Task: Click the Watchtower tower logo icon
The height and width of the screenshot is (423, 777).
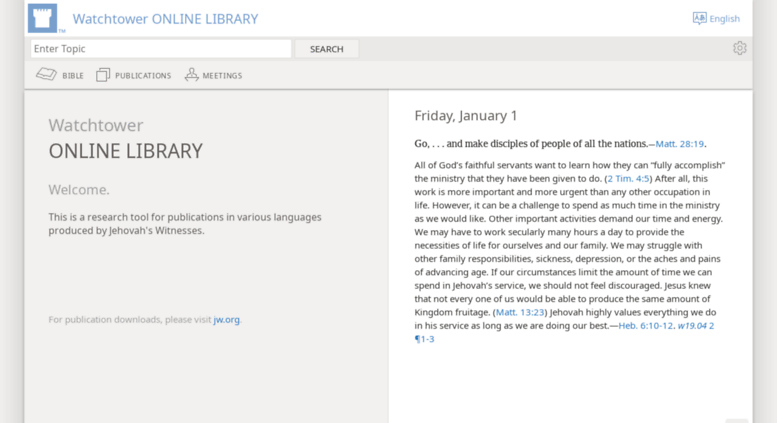Action: click(x=42, y=18)
